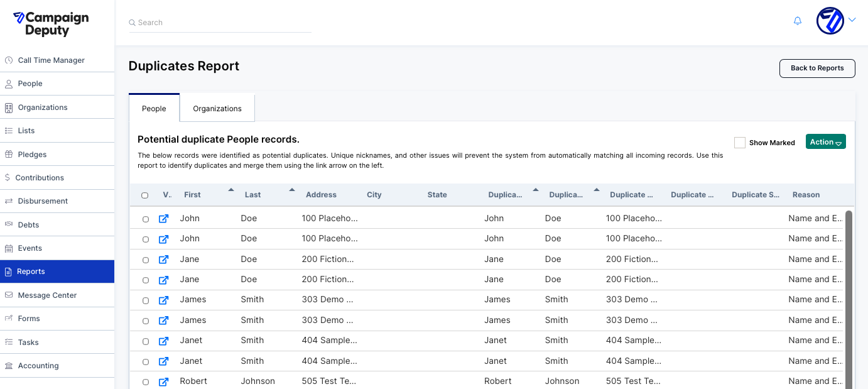Click sort arrow on first Duplica... column
Screen dimensions: 868x389
click(x=536, y=189)
